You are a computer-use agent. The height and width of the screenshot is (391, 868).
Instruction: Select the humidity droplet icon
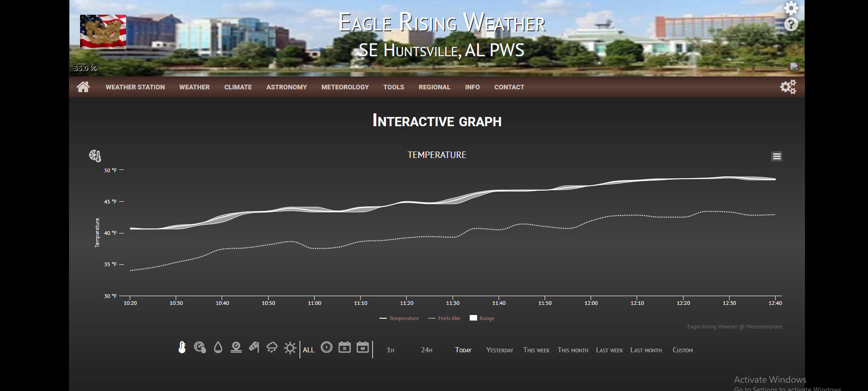pos(218,347)
